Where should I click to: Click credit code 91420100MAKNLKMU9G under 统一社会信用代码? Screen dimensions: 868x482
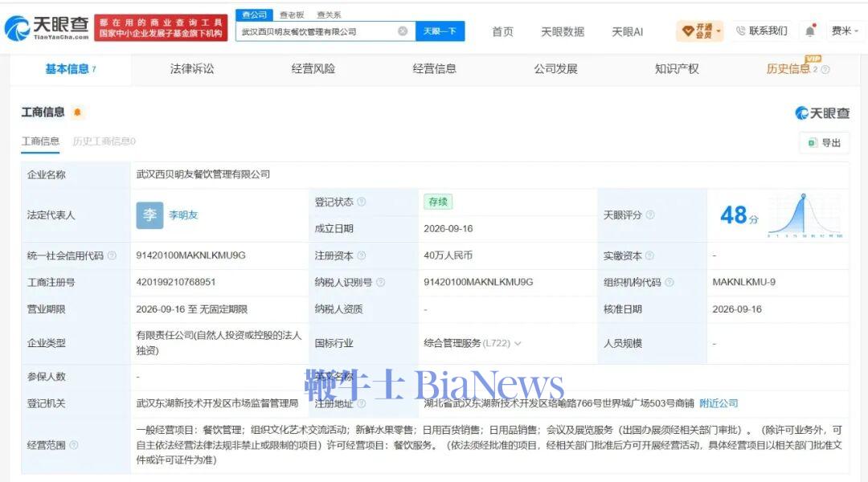191,255
